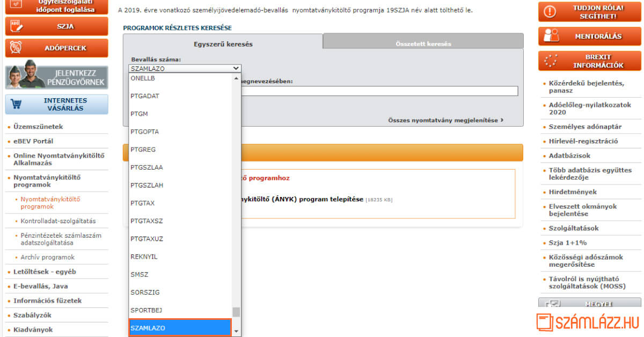This screenshot has width=644, height=337.
Task: Click the shopping cart icon
Action: tap(17, 104)
